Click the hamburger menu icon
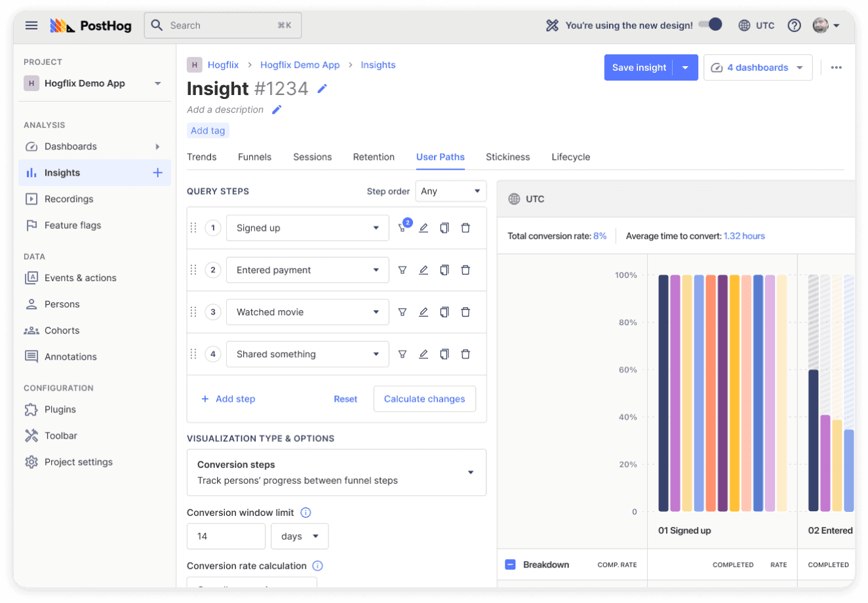This screenshot has height=603, width=868. (x=31, y=26)
